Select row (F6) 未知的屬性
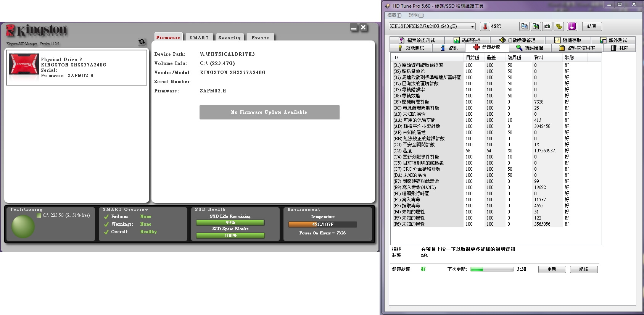This screenshot has width=644, height=315. click(x=496, y=224)
